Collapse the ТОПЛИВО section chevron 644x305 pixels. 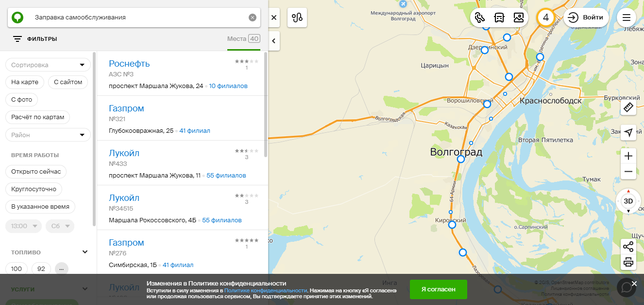click(x=85, y=252)
